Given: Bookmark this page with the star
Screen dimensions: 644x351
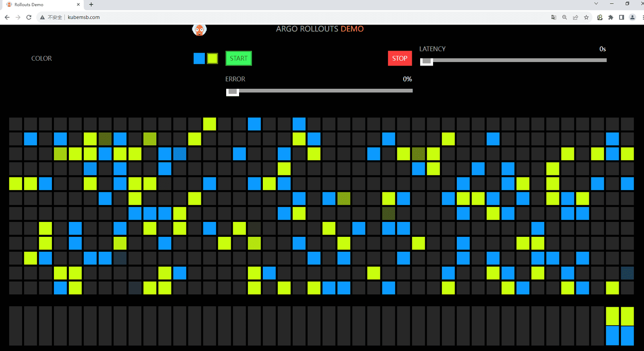Looking at the screenshot, I should click(x=586, y=17).
